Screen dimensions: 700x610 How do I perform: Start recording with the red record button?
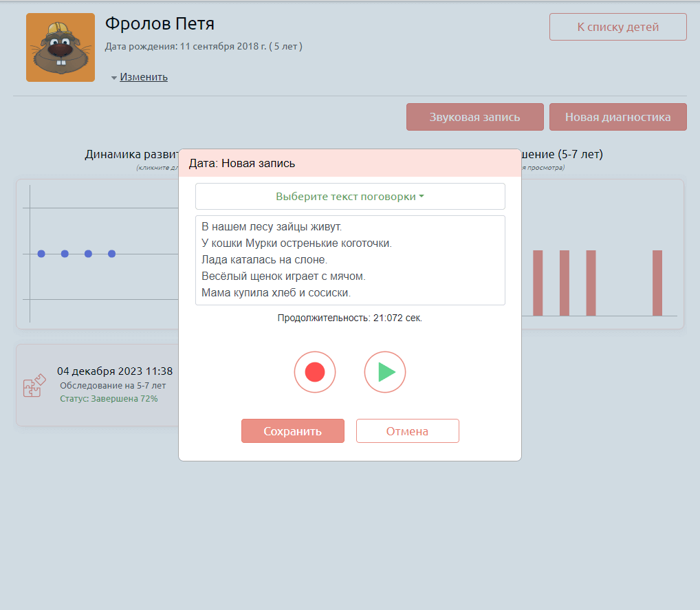click(x=315, y=372)
